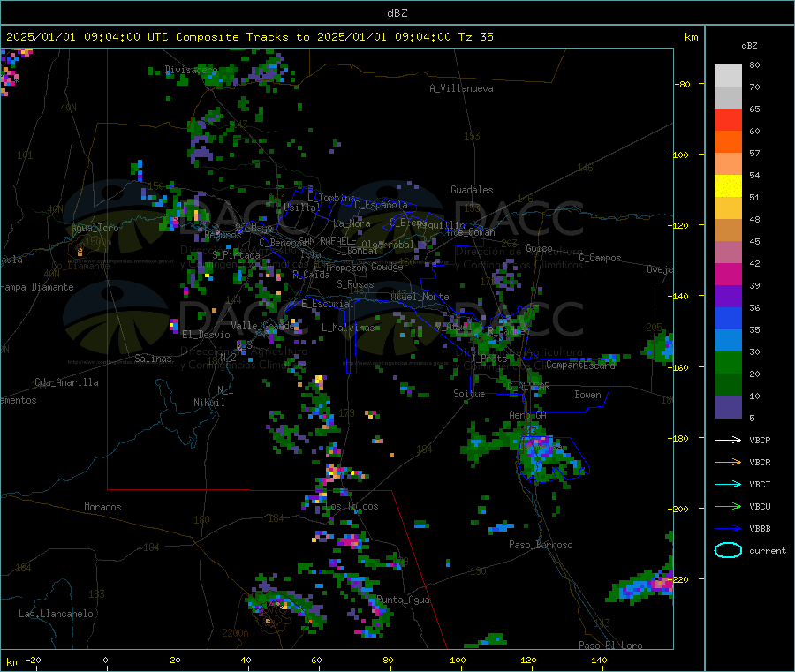Click the S_Rosas map label
795x672 pixels.
[x=355, y=284]
